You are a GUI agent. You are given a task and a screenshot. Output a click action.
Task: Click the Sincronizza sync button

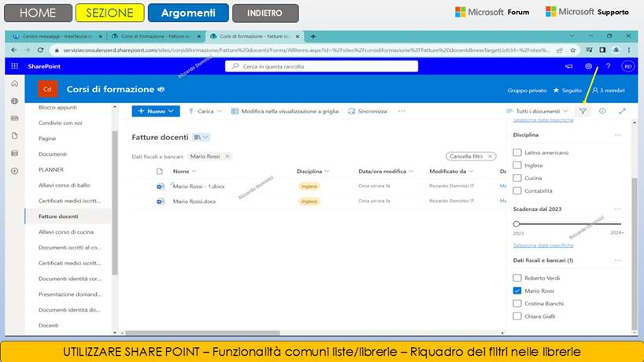pos(368,111)
